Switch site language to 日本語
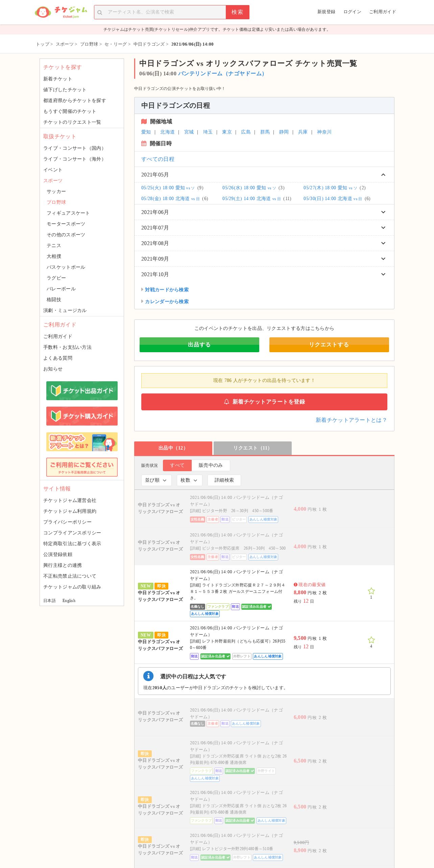 click(49, 601)
